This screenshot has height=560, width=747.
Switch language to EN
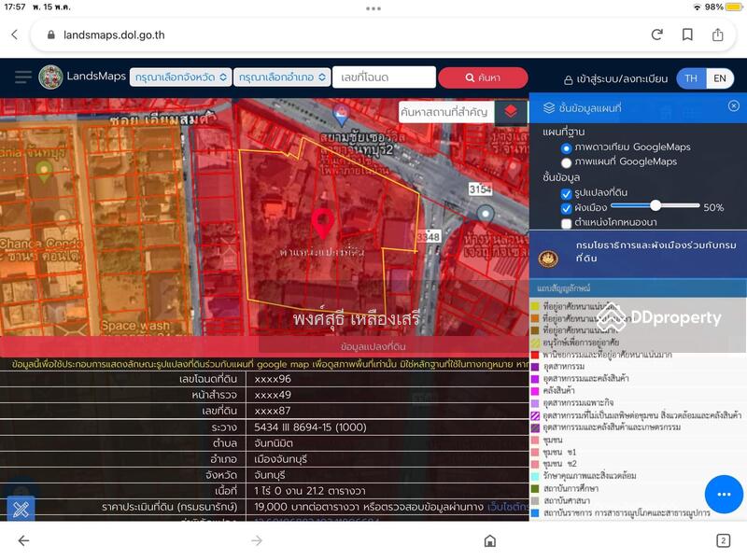(x=719, y=78)
